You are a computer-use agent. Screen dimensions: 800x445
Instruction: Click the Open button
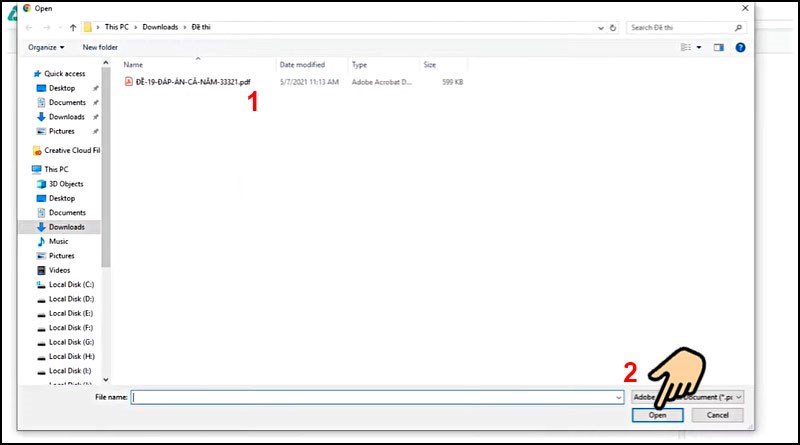[x=657, y=415]
